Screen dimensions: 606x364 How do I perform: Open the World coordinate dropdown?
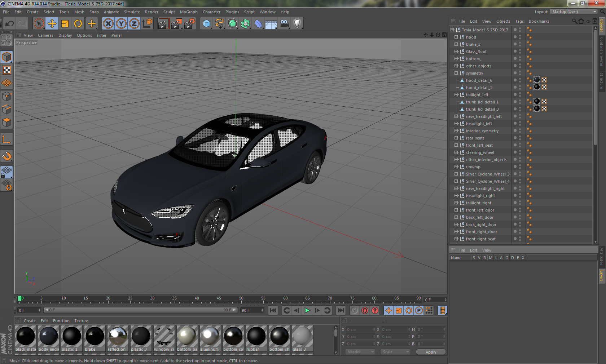tap(360, 352)
